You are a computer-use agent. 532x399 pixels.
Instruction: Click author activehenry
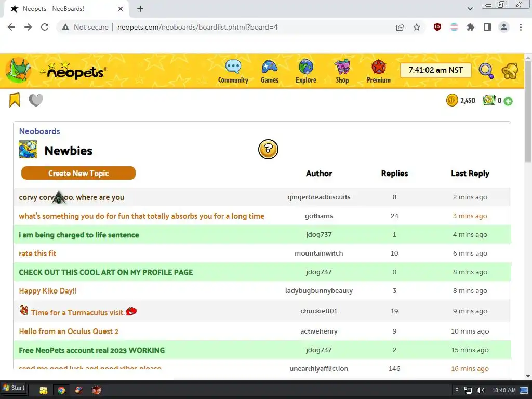318,331
